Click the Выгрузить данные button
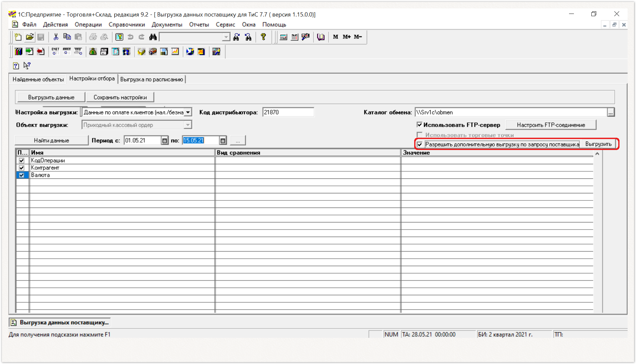The image size is (636, 364). point(51,97)
